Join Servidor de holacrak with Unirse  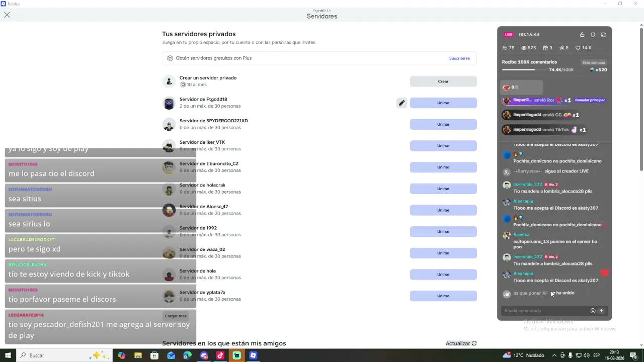click(443, 189)
